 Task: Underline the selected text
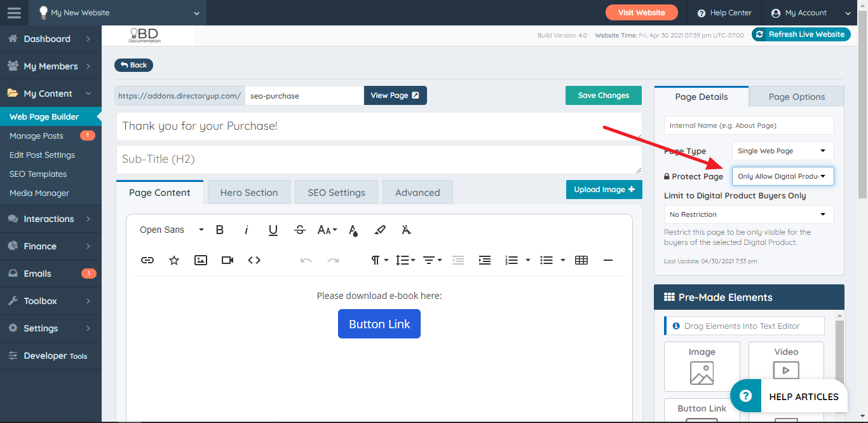pyautogui.click(x=273, y=230)
